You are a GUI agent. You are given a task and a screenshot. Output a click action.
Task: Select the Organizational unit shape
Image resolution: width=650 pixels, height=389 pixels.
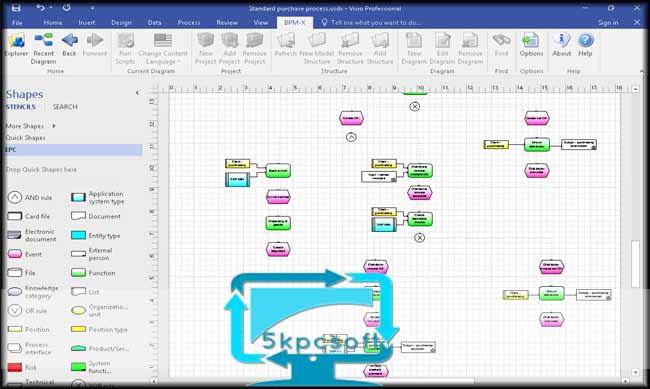[x=99, y=311]
